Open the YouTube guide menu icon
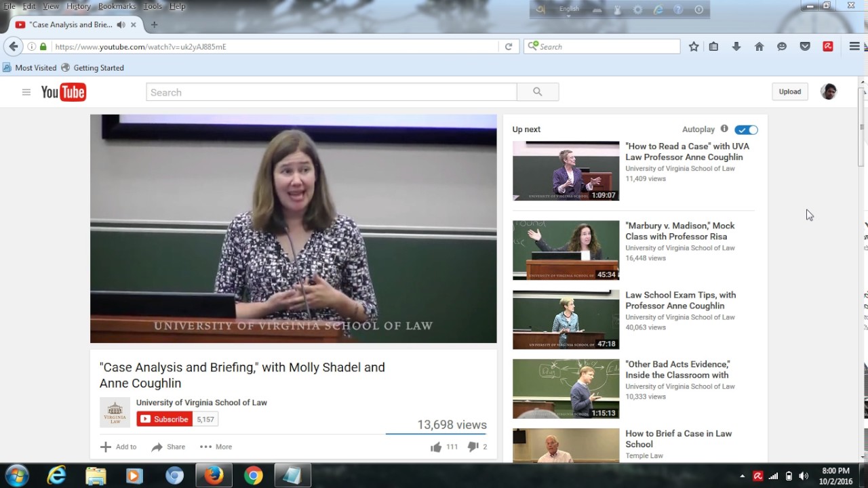 click(26, 92)
